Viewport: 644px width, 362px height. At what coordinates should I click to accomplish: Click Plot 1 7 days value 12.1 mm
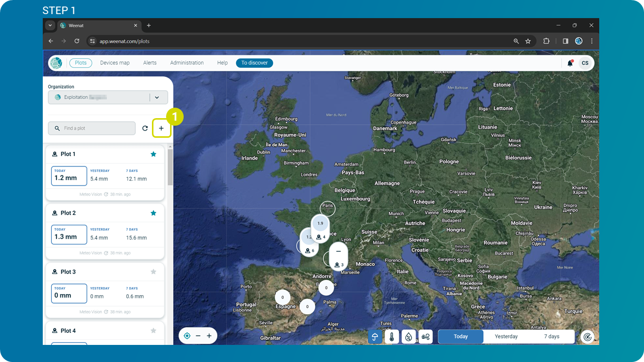(136, 179)
